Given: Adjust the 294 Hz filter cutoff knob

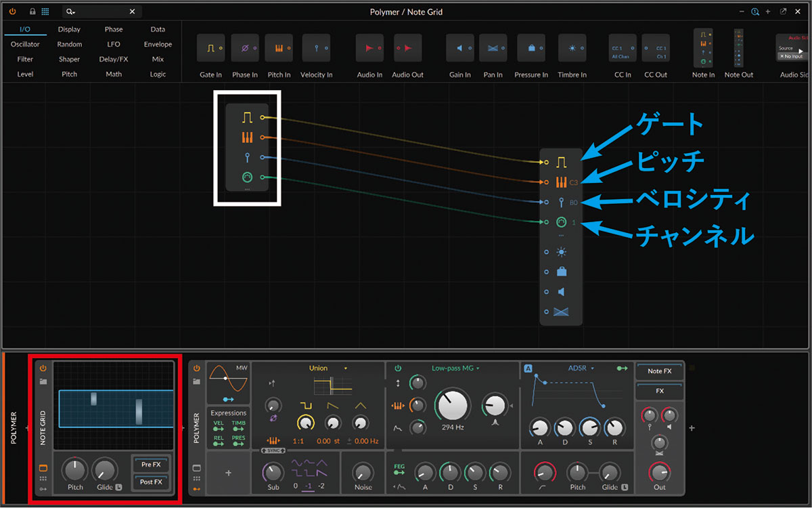Looking at the screenshot, I should point(453,405).
